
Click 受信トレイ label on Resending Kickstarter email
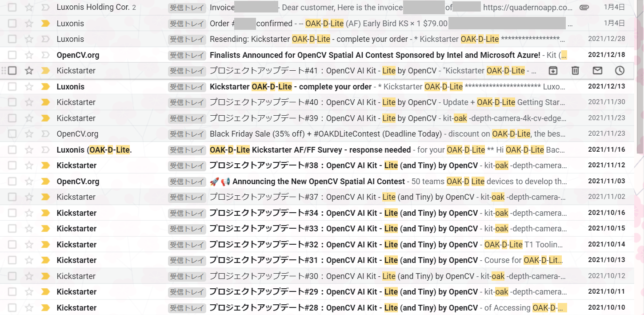coord(187,39)
